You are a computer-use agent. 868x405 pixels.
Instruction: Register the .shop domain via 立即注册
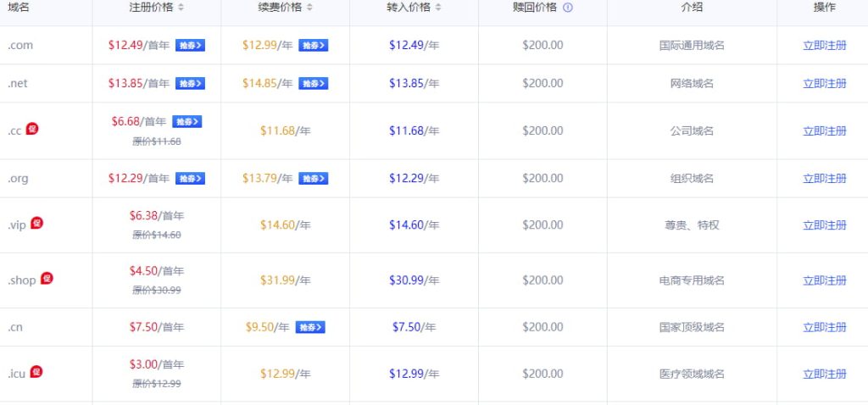pos(824,280)
